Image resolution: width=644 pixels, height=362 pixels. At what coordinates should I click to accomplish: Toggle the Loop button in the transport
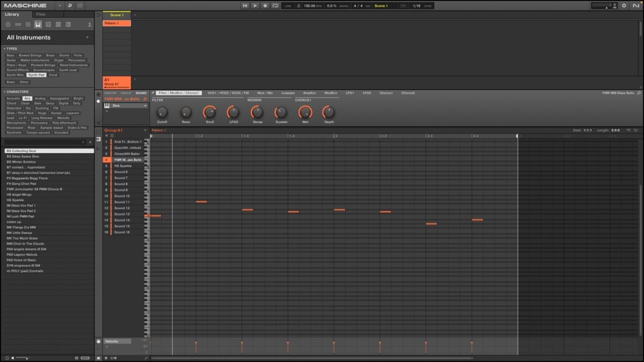pos(275,5)
